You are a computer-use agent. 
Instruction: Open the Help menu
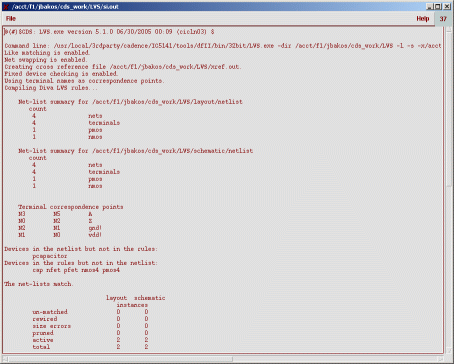[422, 19]
